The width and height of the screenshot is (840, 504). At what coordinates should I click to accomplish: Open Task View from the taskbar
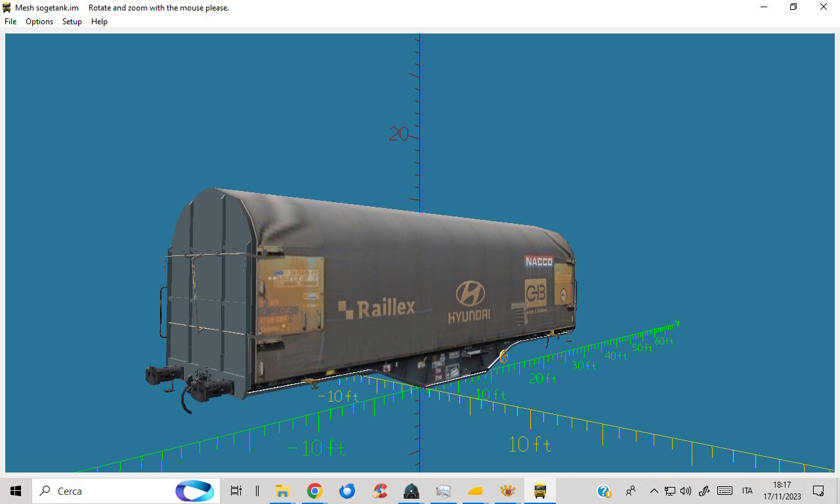(236, 491)
